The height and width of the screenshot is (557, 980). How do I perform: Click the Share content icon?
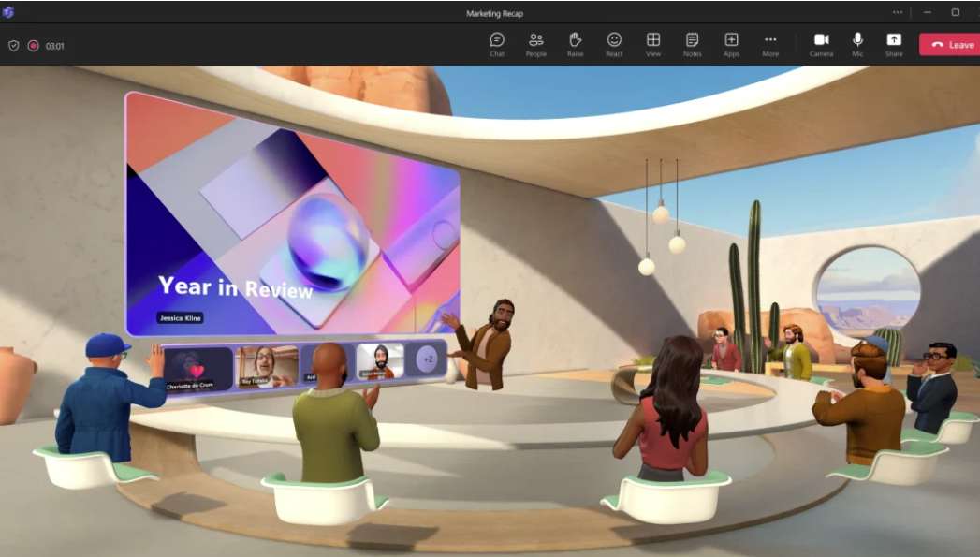(894, 43)
